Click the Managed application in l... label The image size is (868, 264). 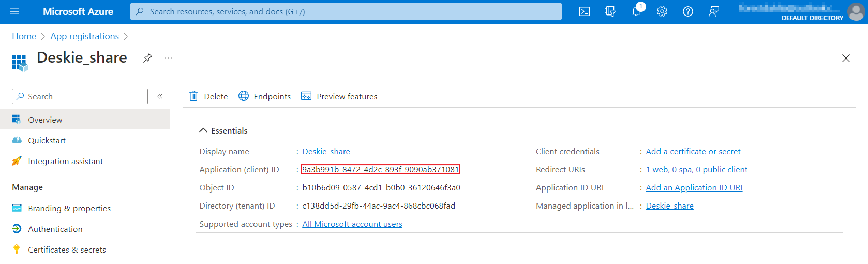pos(585,206)
